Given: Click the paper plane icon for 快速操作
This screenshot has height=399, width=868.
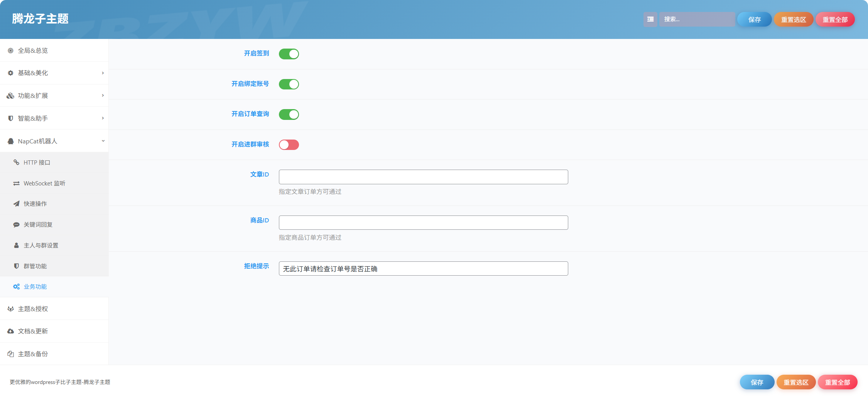Looking at the screenshot, I should (x=16, y=204).
